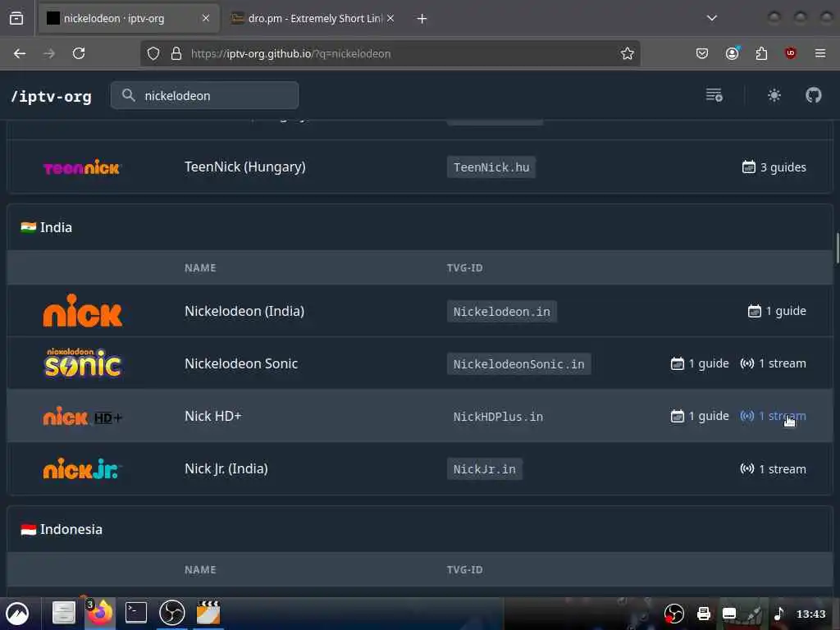The image size is (840, 630).
Task: Switch to the nickelodeon iptv-org tab
Action: pos(128,18)
